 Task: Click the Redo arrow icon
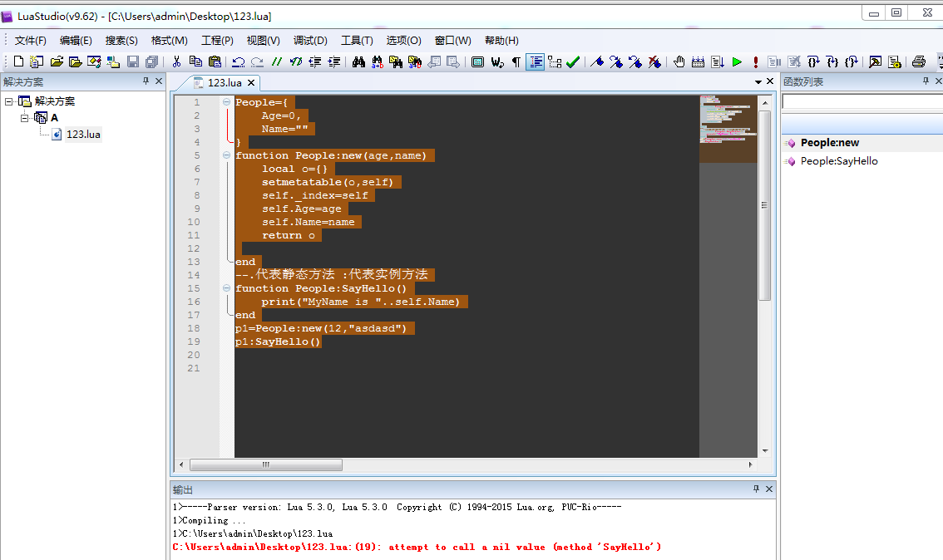[258, 61]
